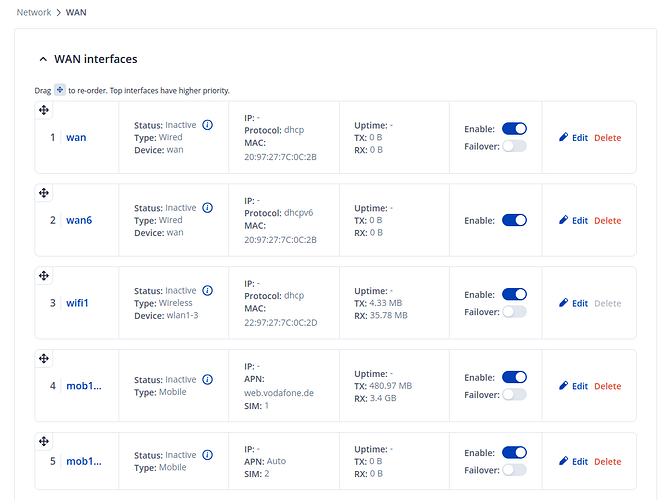Click the Edit button for interface 4 mobile
This screenshot has height=500, width=659.
pyautogui.click(x=573, y=386)
